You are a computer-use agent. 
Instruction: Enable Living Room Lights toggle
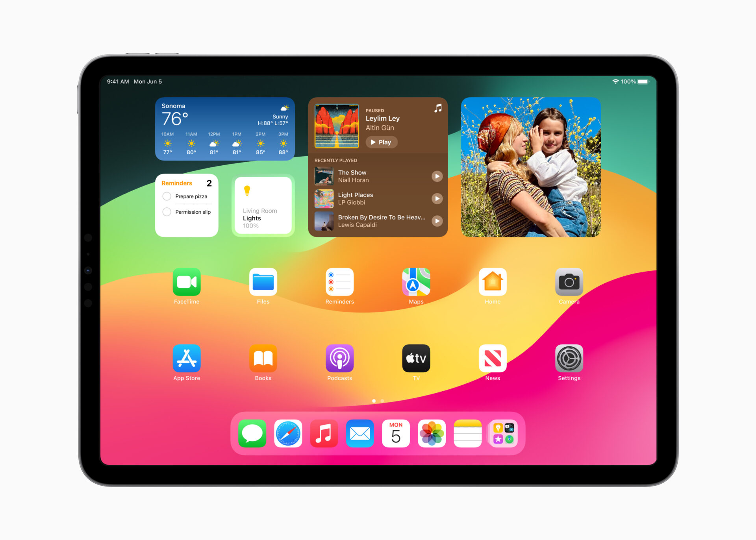[263, 199]
